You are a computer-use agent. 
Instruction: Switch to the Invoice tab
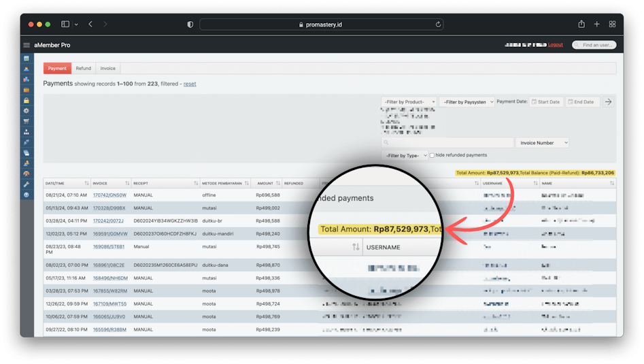(x=107, y=68)
